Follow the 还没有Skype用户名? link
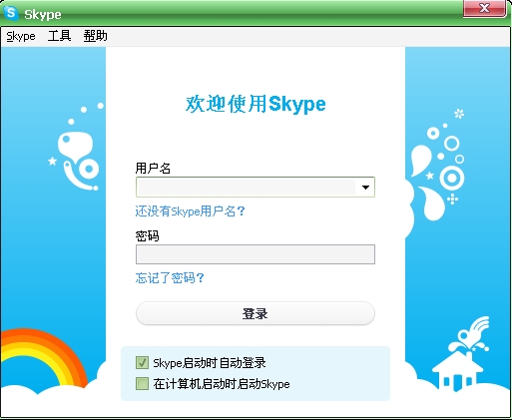 [190, 211]
